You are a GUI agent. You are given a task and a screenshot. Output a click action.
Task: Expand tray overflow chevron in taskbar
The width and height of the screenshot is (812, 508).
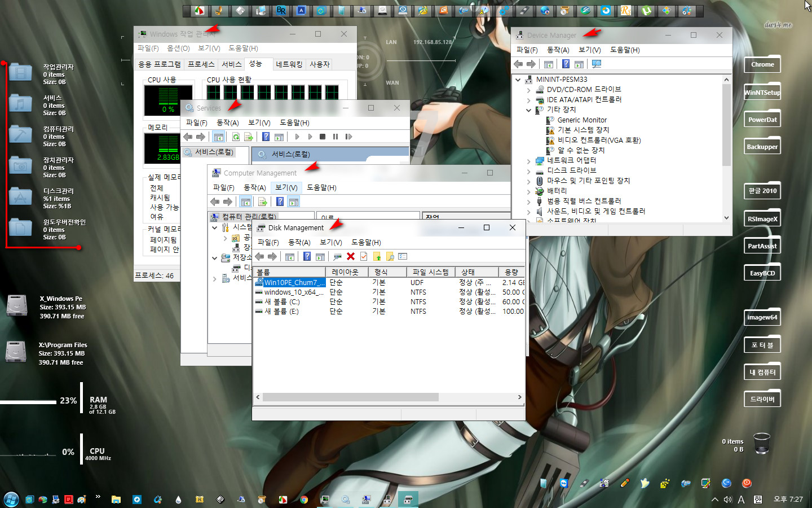[x=714, y=500]
